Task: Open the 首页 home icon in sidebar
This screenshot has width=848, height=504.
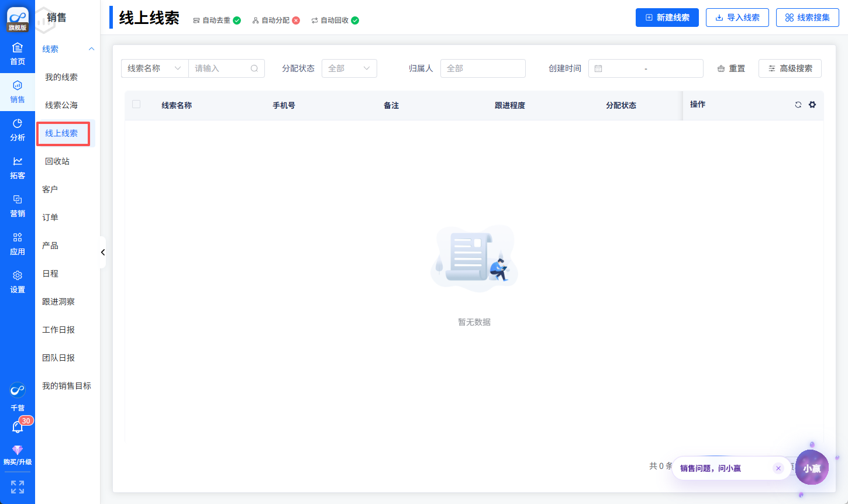Action: pos(18,54)
